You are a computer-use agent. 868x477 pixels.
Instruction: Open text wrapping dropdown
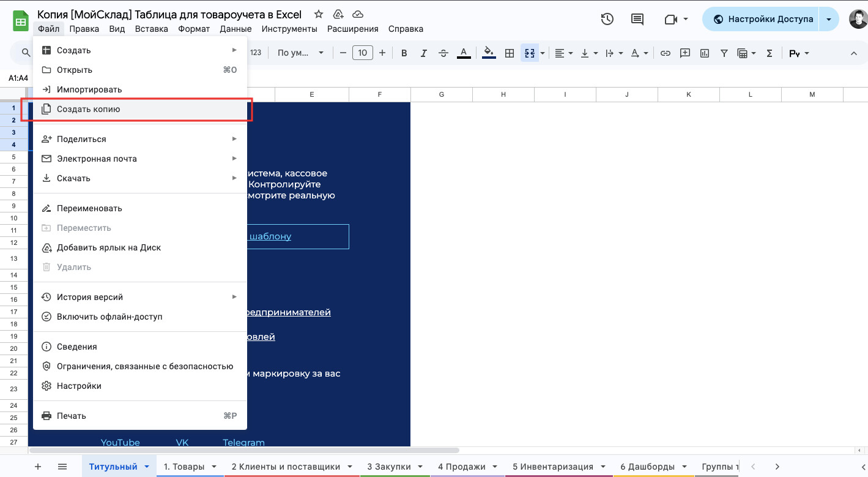[x=614, y=53]
